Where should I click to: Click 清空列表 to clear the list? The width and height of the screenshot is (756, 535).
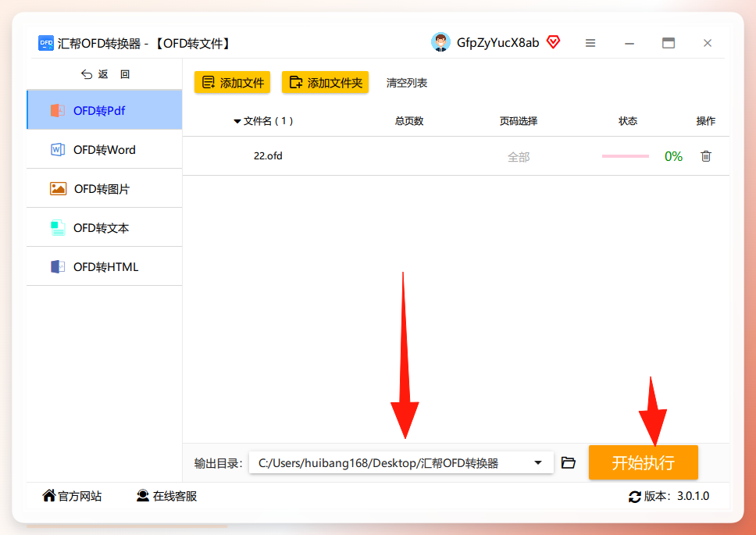(406, 83)
